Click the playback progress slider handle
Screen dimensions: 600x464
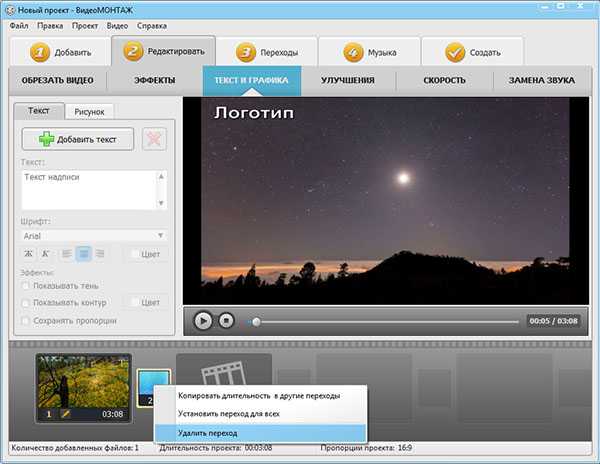(256, 321)
